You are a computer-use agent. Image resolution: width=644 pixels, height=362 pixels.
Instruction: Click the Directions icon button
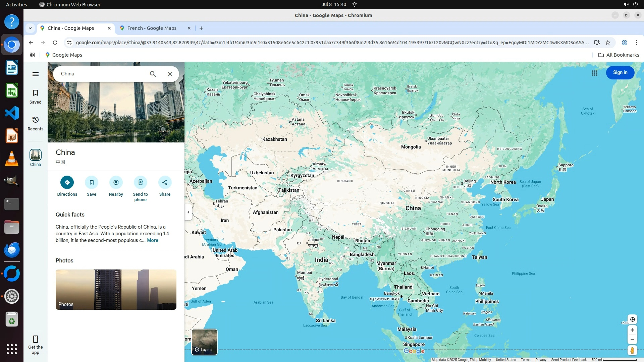(x=67, y=182)
